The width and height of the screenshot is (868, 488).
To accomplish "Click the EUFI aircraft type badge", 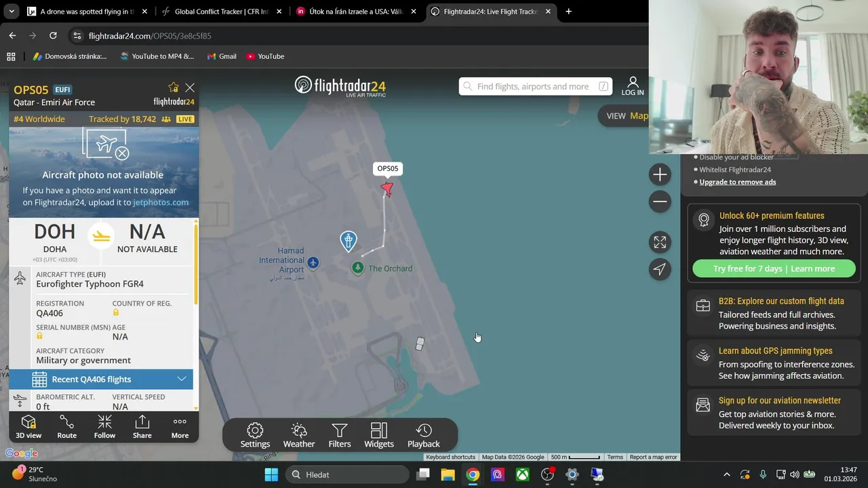I will 62,89.
